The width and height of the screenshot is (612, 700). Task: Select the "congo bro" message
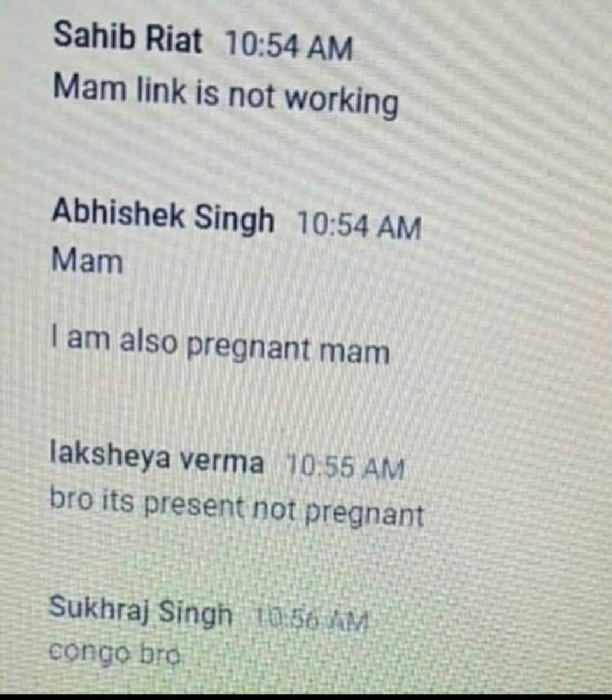(x=115, y=650)
